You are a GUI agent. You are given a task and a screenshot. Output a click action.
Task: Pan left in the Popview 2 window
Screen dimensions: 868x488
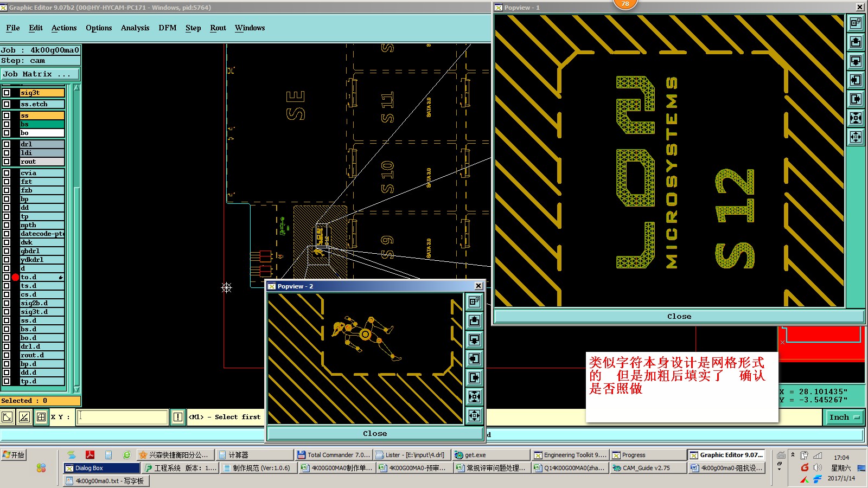coord(474,358)
